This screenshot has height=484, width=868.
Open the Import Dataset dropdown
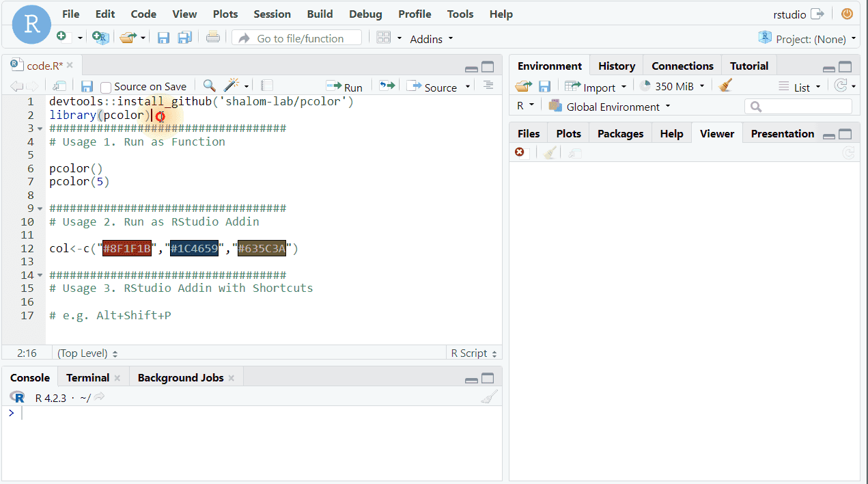click(x=596, y=87)
